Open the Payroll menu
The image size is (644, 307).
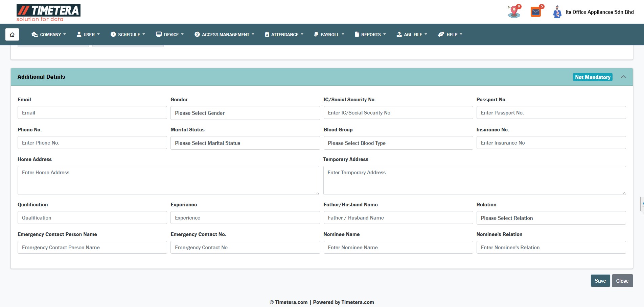tap(329, 34)
